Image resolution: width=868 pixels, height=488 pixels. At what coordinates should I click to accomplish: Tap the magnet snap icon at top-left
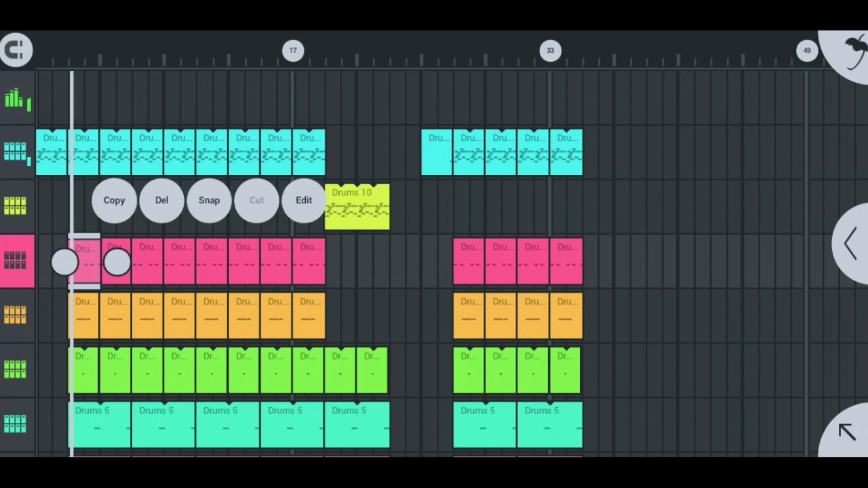(15, 49)
